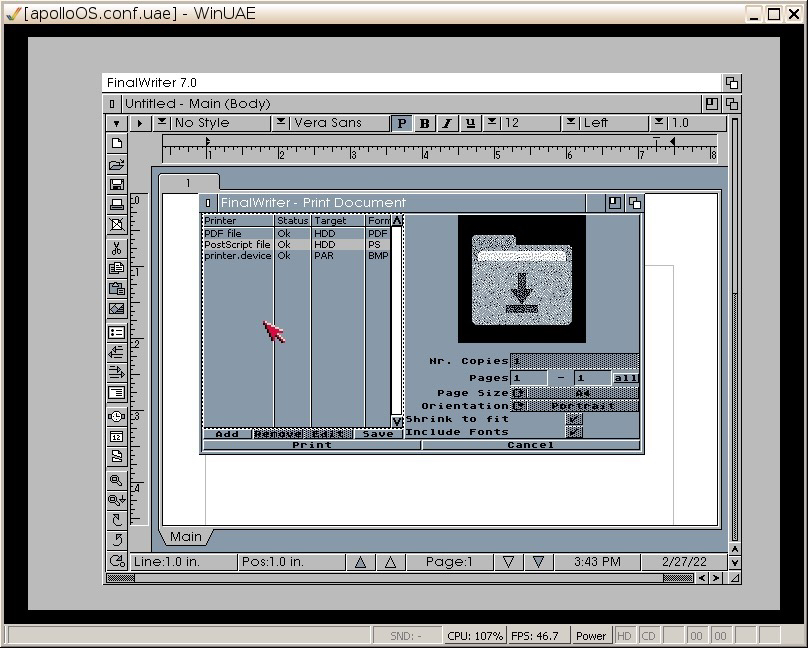Viewport: 808px width, 648px height.
Task: Insert time with the clock icon
Action: [117, 416]
